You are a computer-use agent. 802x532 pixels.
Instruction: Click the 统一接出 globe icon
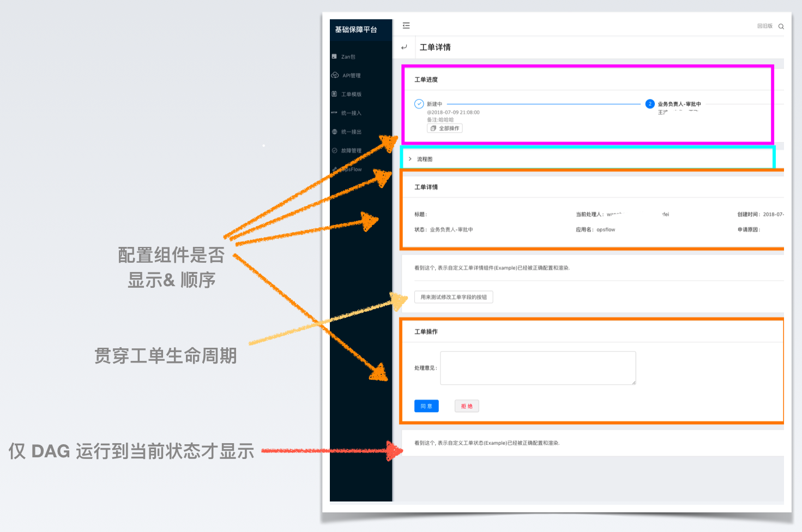tap(334, 131)
